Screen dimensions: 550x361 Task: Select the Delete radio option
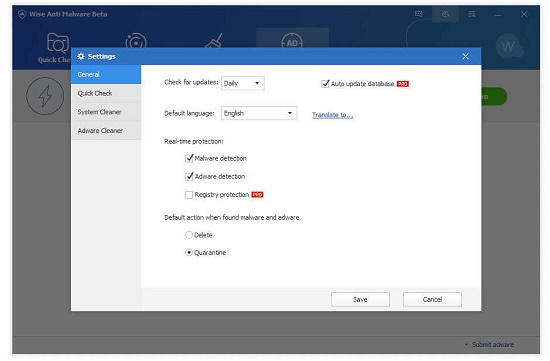tap(189, 235)
